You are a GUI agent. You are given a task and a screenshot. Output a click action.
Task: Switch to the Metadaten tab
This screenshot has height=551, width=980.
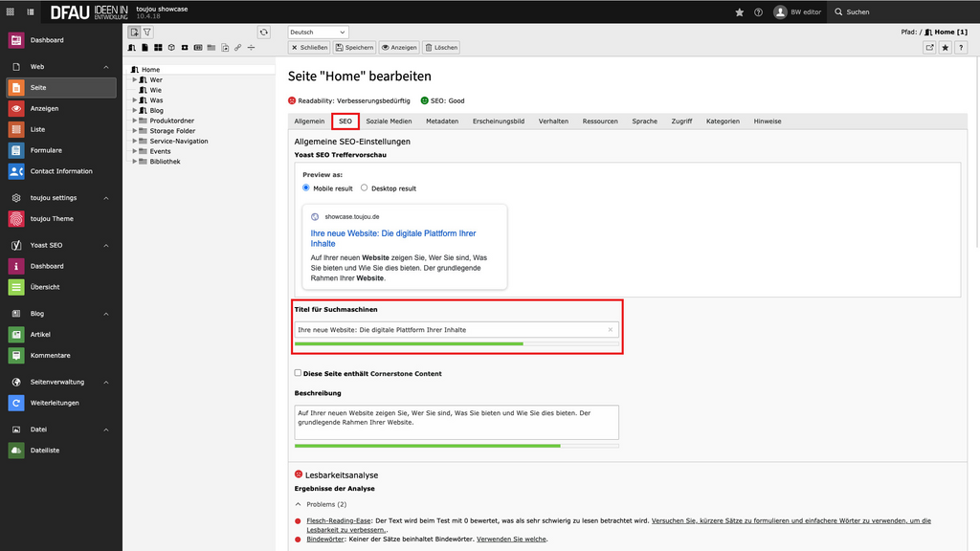tap(442, 121)
